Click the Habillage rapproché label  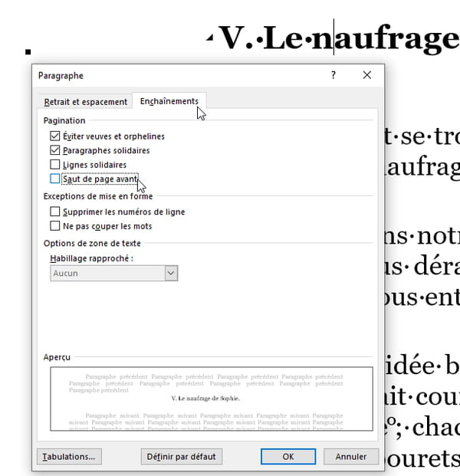tap(92, 258)
